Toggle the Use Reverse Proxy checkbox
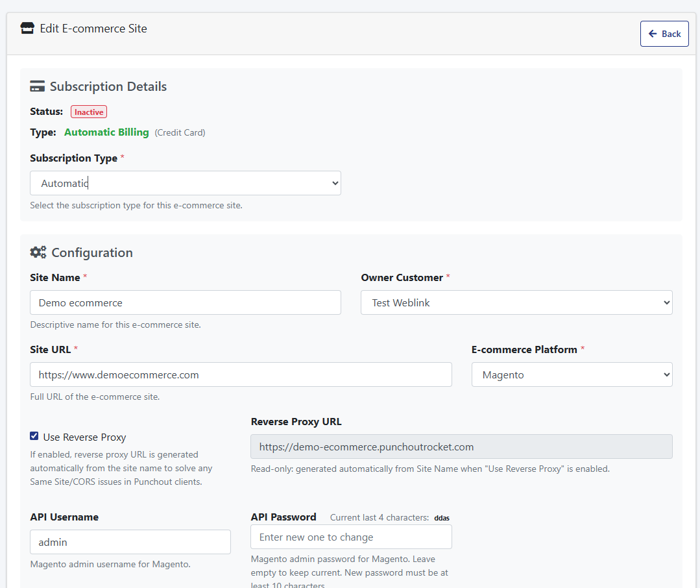The image size is (700, 588). (x=34, y=436)
